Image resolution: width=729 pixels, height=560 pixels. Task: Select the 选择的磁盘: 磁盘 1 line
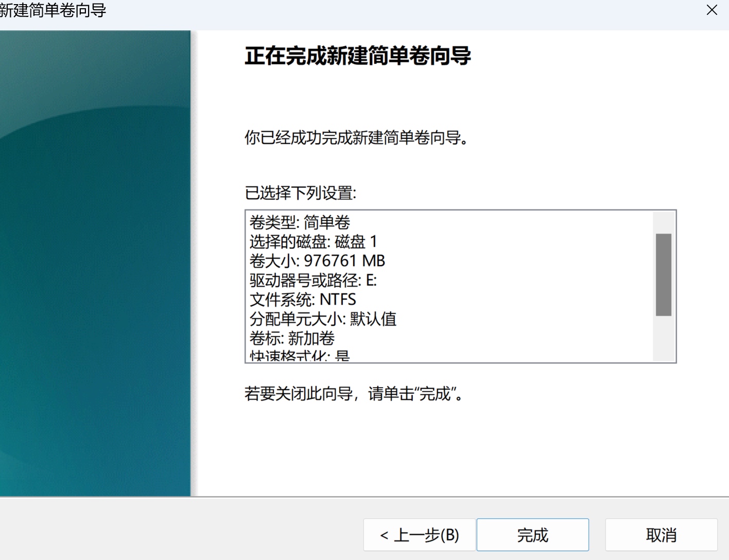coord(314,241)
